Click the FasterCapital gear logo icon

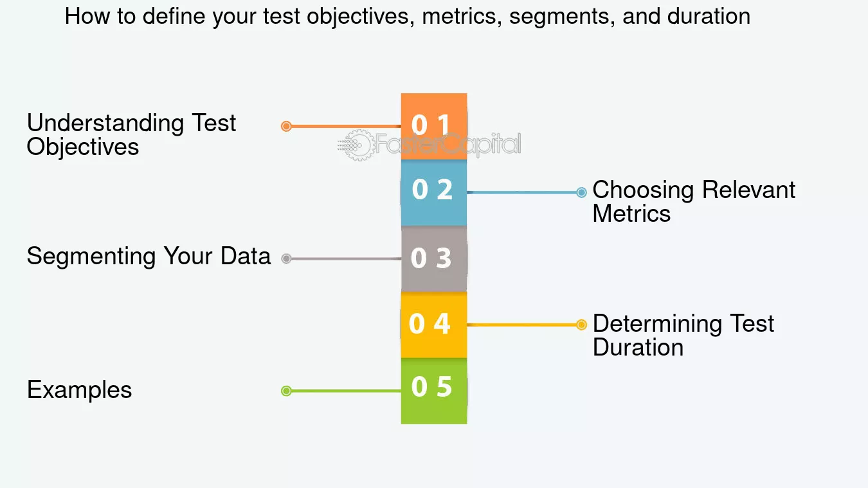coord(356,145)
